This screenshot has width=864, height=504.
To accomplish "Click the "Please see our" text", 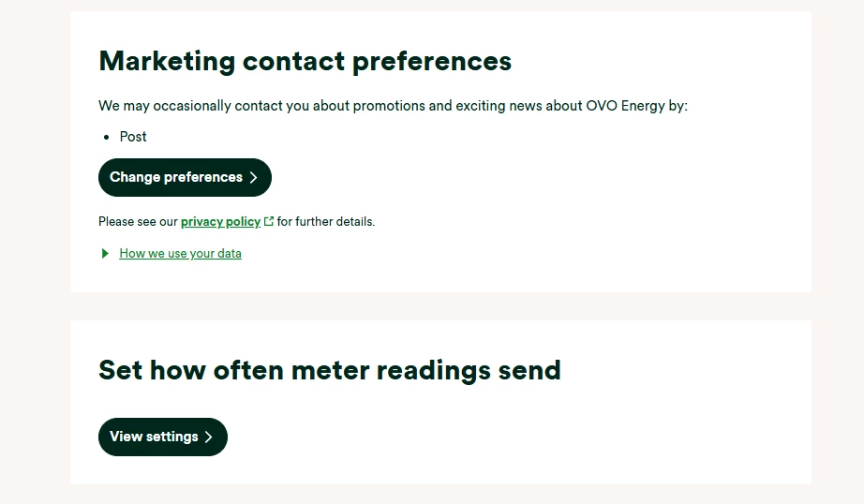I will coord(138,222).
